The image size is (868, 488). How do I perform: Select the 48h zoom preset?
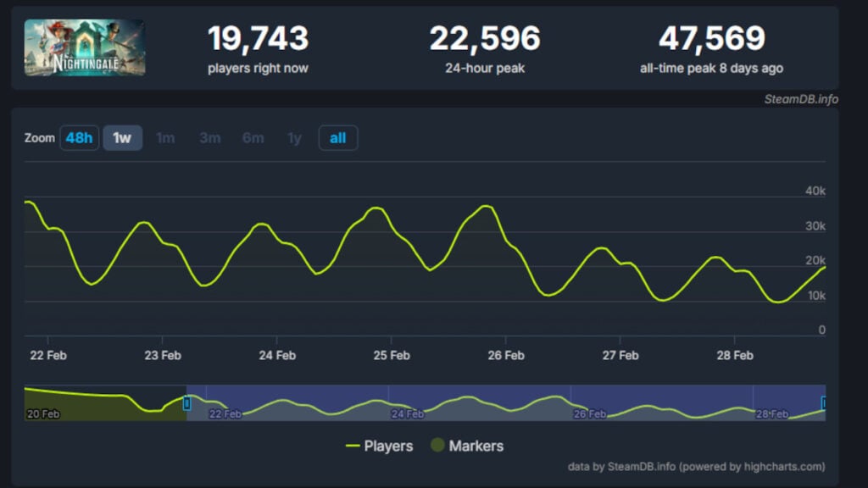tap(79, 137)
